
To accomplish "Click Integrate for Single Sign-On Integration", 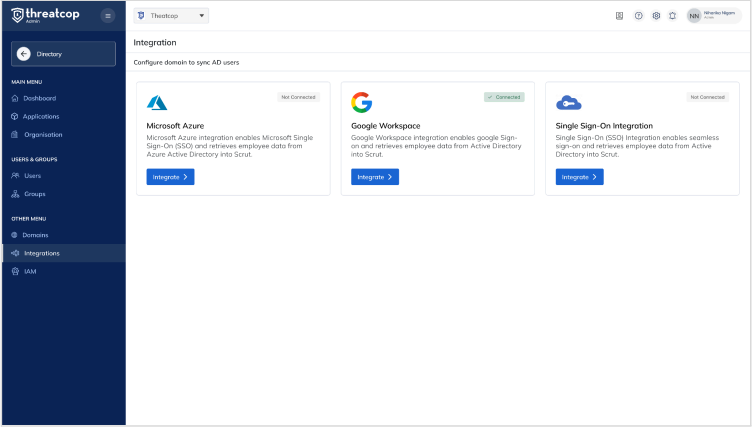I will point(579,177).
